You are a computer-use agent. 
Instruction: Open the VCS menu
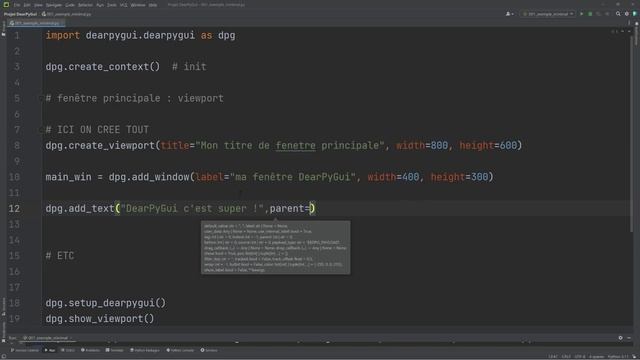pyautogui.click(x=124, y=5)
